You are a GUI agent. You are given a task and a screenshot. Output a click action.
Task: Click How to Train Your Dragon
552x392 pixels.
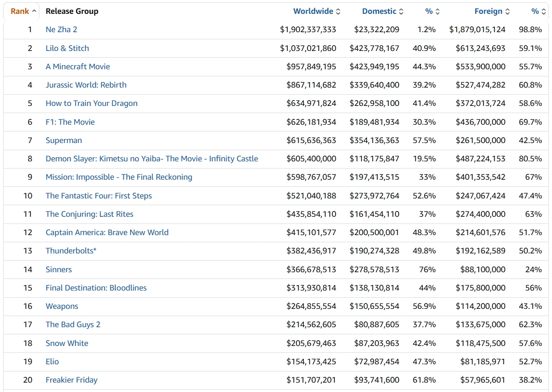pos(91,103)
